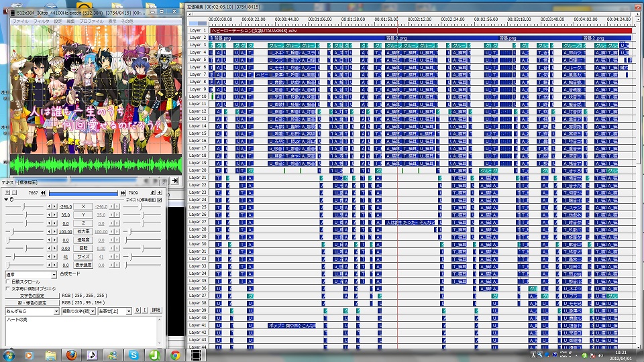Open the ファイル menu
This screenshot has width=644, height=362.
20,21
